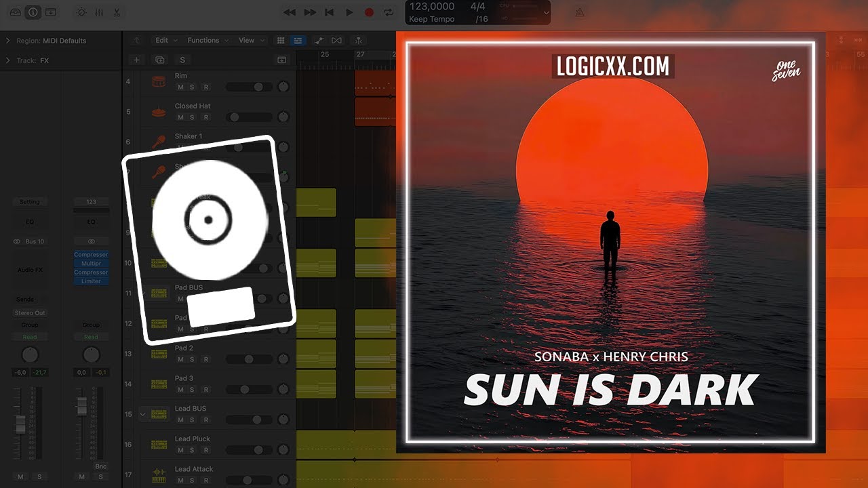Click the Duplicate Track icon

160,60
